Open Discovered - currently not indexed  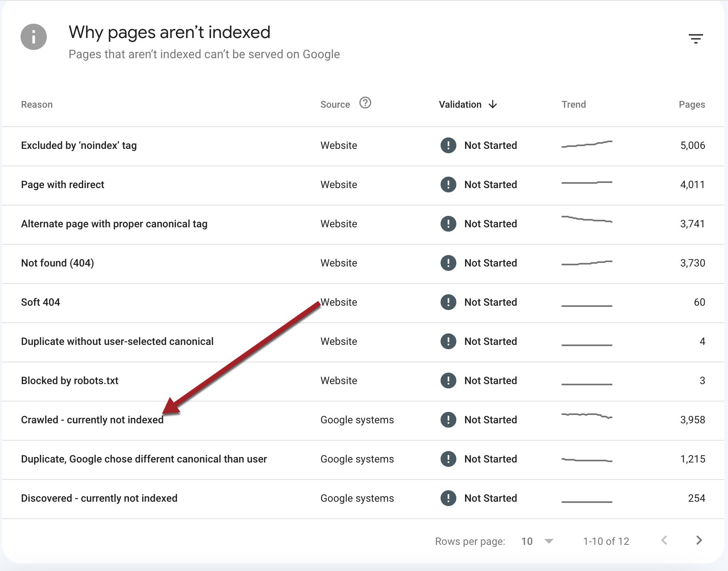pyautogui.click(x=99, y=498)
